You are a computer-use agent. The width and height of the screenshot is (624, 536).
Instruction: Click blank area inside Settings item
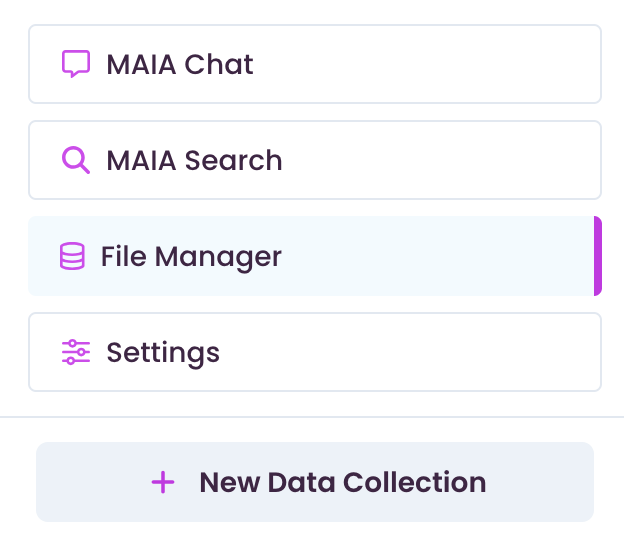410,352
